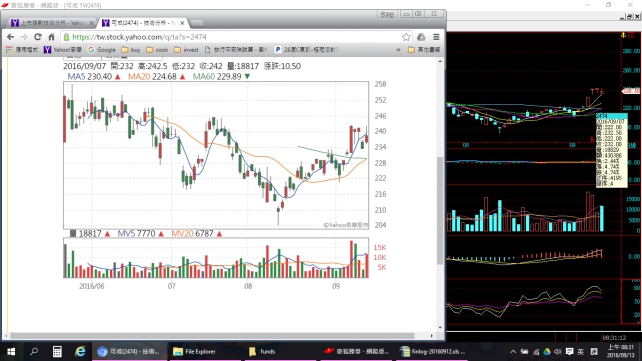The width and height of the screenshot is (642, 361).
Task: Click the vertical page scrollbar
Action: 440,211
